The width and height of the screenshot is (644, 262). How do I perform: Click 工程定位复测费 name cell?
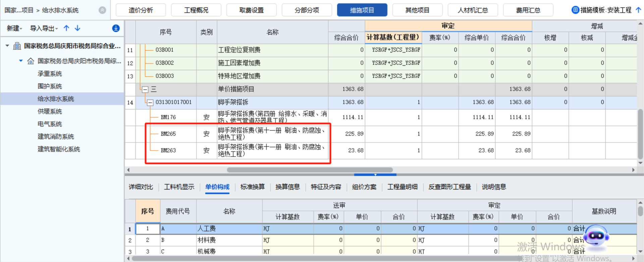(x=272, y=50)
